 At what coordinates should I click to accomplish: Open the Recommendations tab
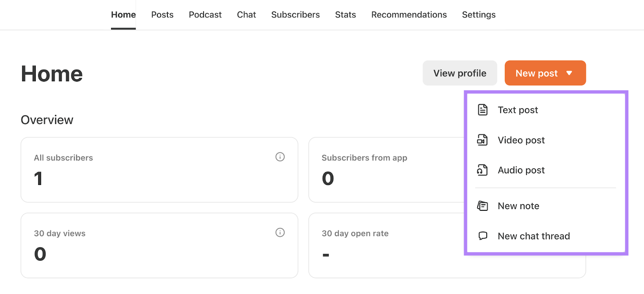point(409,14)
